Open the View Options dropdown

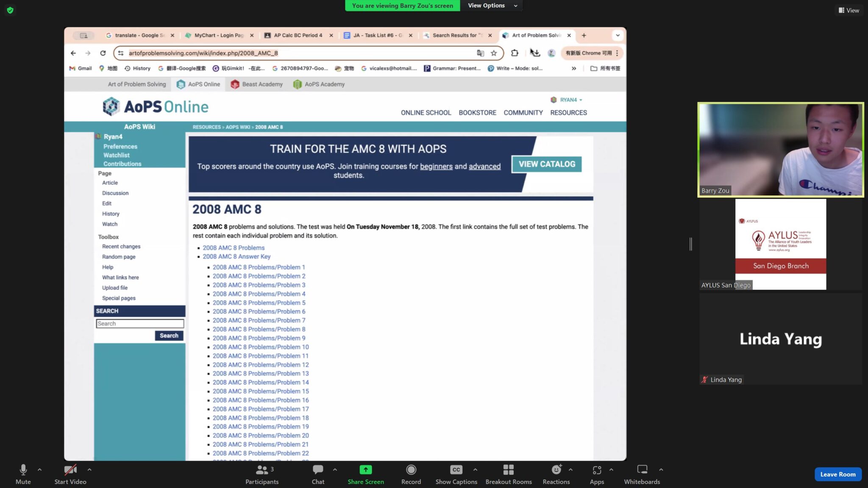click(x=492, y=6)
